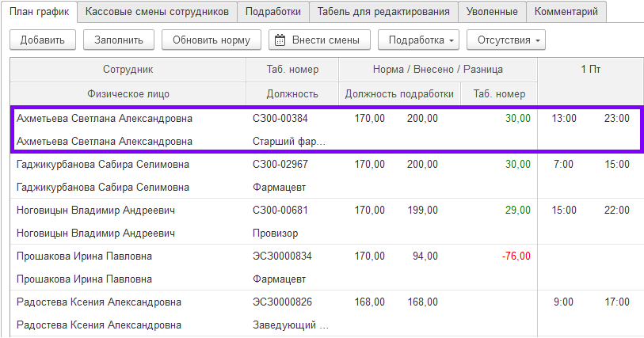Screen dimensions: 644x338
Task: Click the Сотрудник column header
Action: pyautogui.click(x=128, y=70)
